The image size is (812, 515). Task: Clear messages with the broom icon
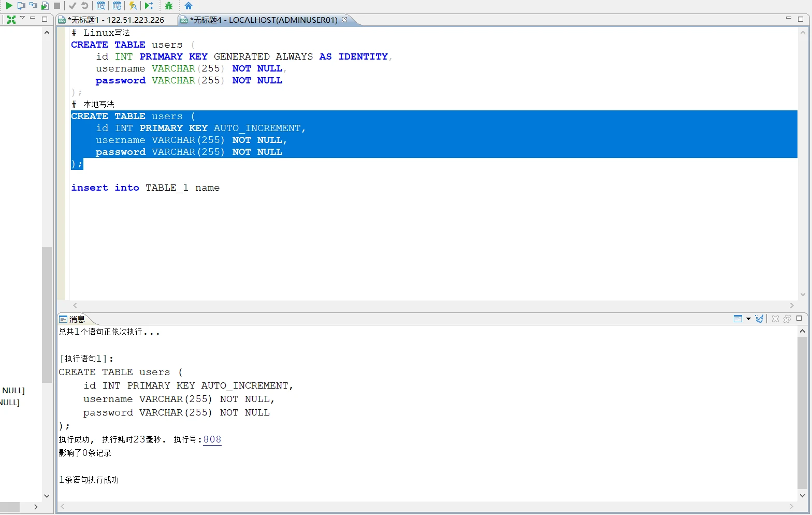click(x=759, y=319)
